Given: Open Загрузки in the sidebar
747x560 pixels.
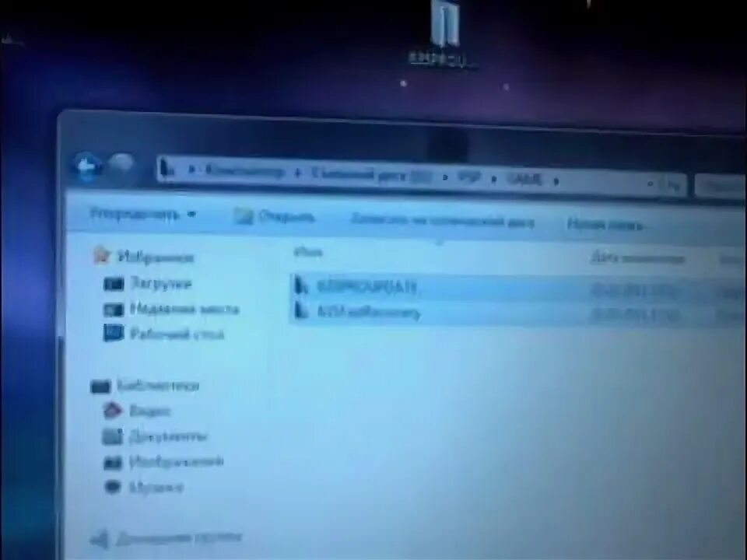Looking at the screenshot, I should pyautogui.click(x=160, y=284).
